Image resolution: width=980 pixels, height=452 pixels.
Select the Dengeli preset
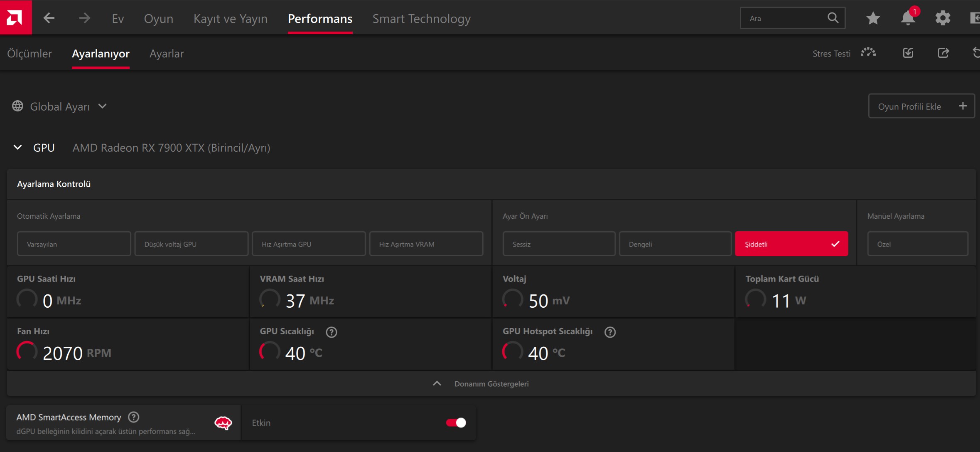coord(675,244)
